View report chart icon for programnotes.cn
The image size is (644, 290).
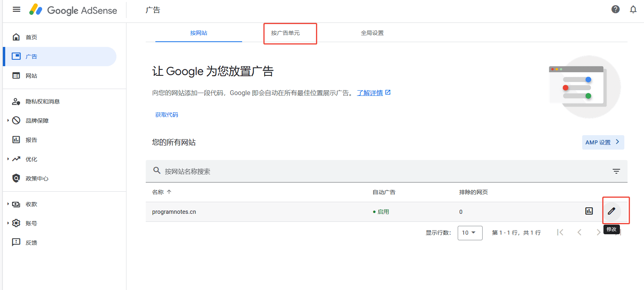589,211
